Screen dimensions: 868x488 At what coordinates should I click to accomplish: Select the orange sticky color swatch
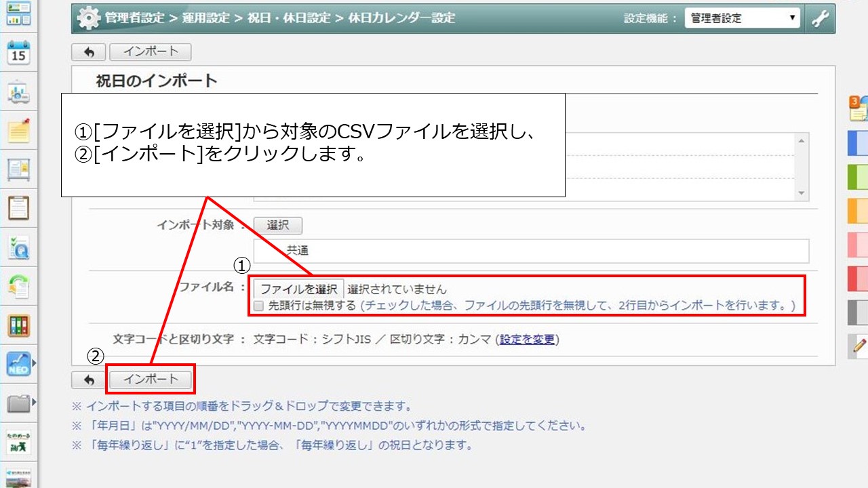(859, 211)
